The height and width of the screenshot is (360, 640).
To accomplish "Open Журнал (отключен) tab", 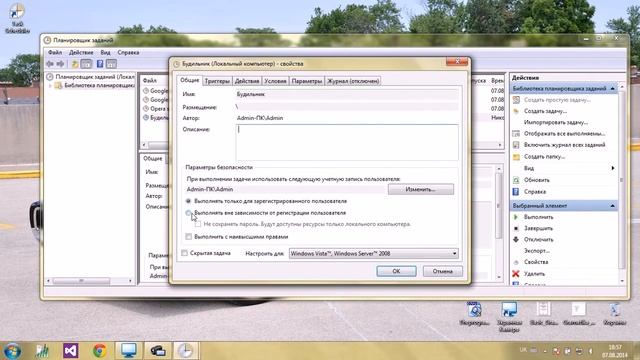I will (353, 81).
